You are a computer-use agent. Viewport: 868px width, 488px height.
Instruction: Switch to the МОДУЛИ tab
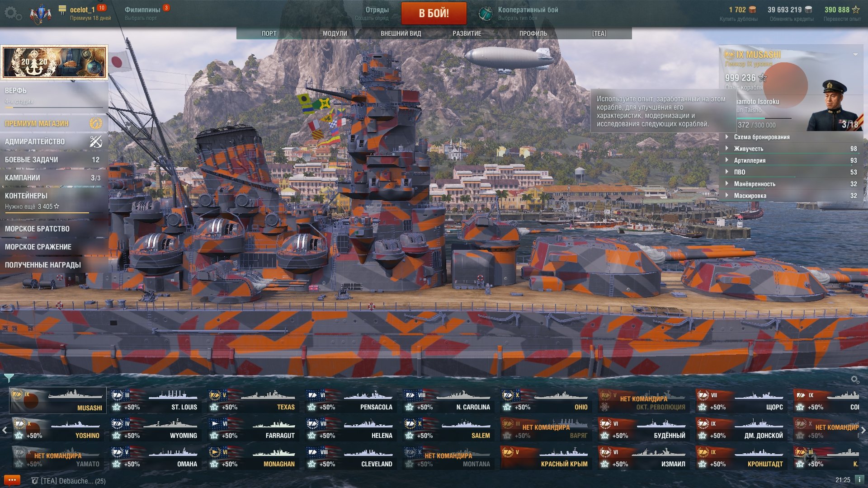click(x=335, y=33)
